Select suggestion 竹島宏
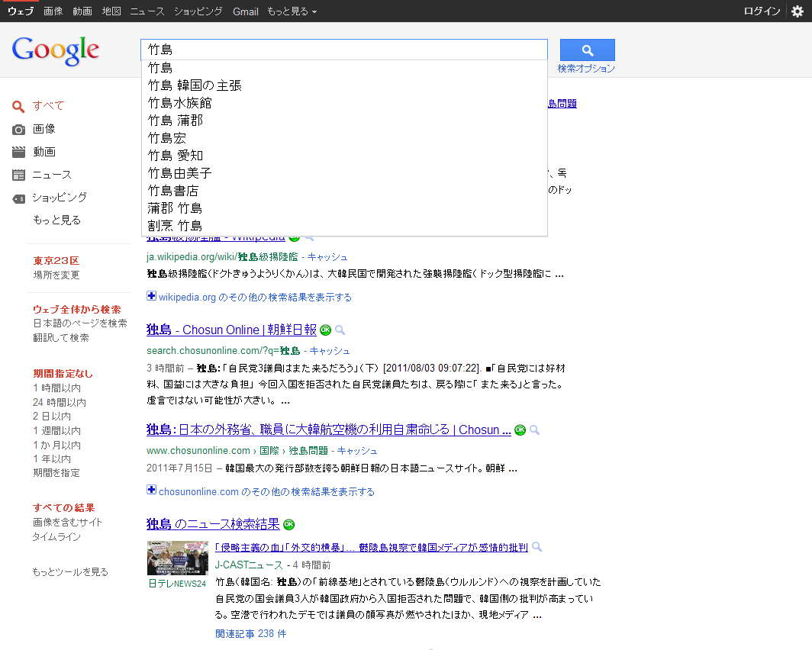 pos(344,138)
